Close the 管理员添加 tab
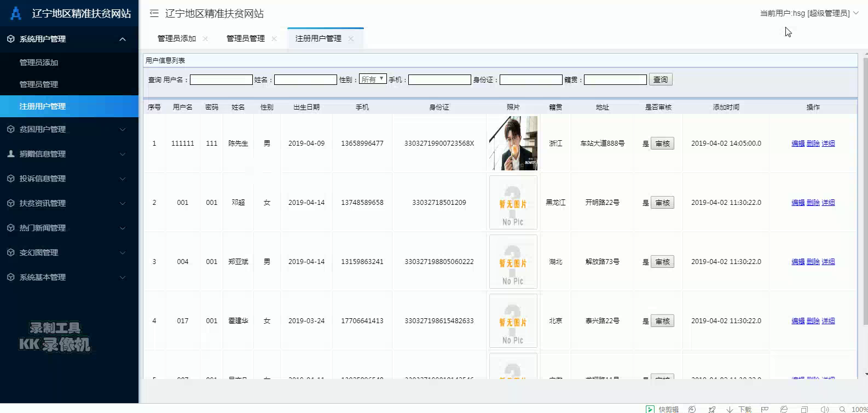868x413 pixels. (205, 38)
